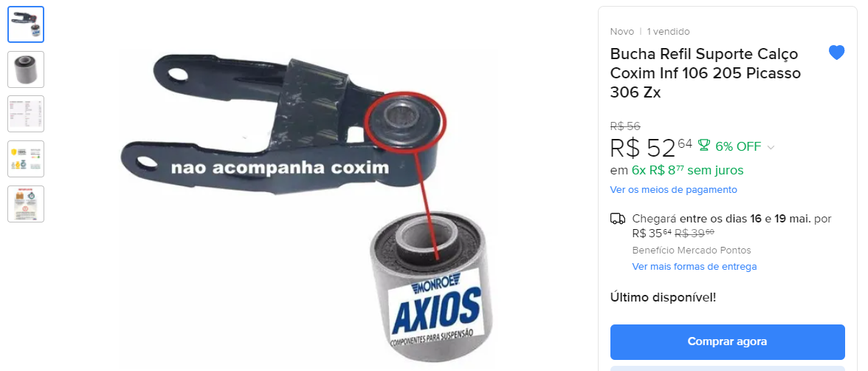
Task: Click the R$ 52 price text
Action: [651, 148]
